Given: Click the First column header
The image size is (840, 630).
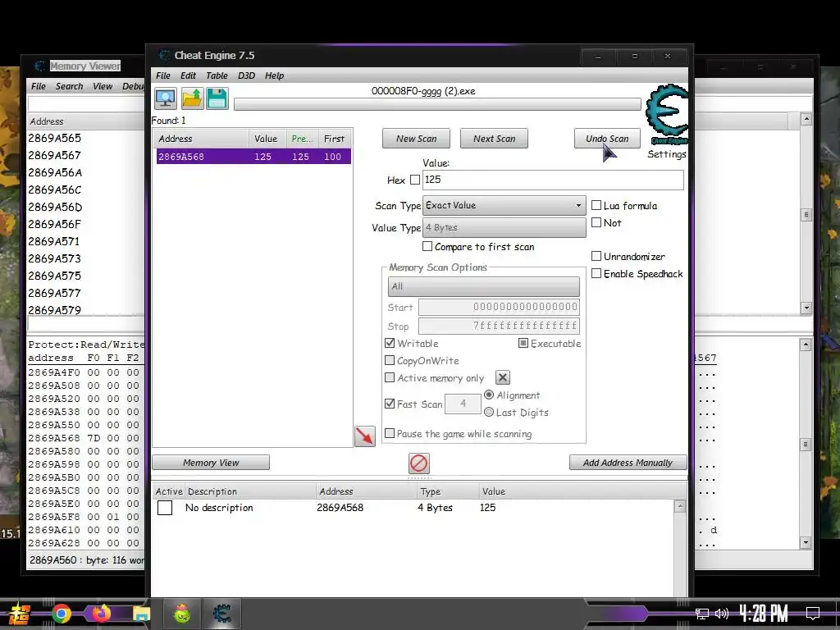Looking at the screenshot, I should tap(335, 139).
